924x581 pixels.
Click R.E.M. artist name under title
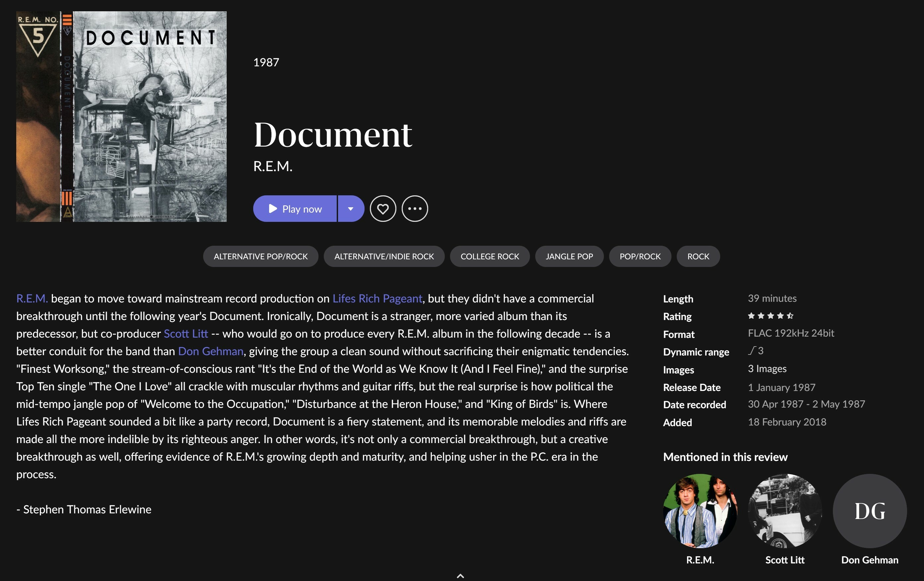pyautogui.click(x=273, y=166)
